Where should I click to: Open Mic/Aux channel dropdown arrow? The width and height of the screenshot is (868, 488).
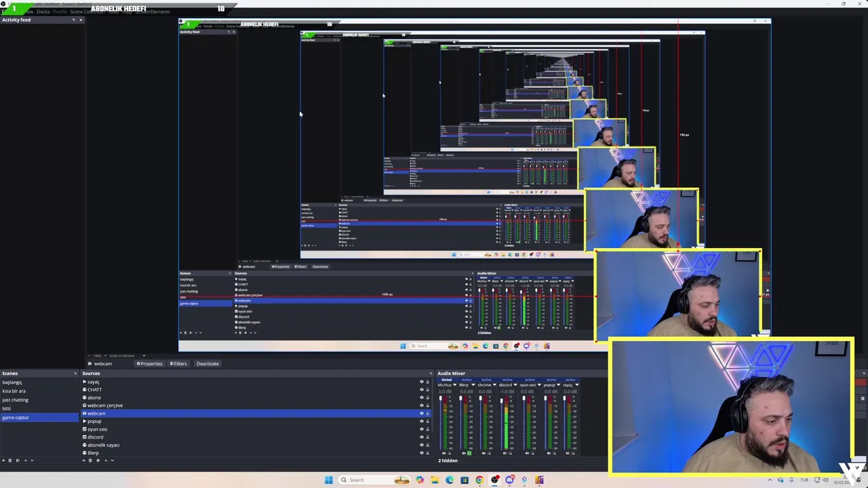[x=455, y=385]
